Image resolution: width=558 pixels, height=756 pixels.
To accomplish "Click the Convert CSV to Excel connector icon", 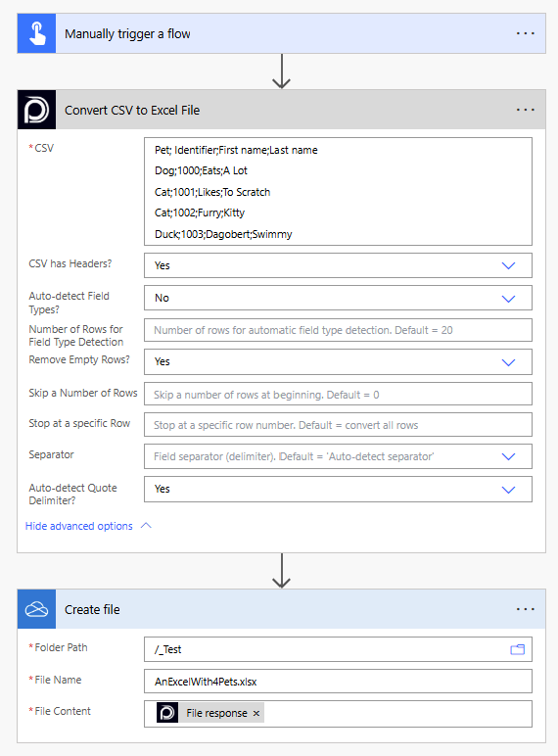I will (36, 110).
